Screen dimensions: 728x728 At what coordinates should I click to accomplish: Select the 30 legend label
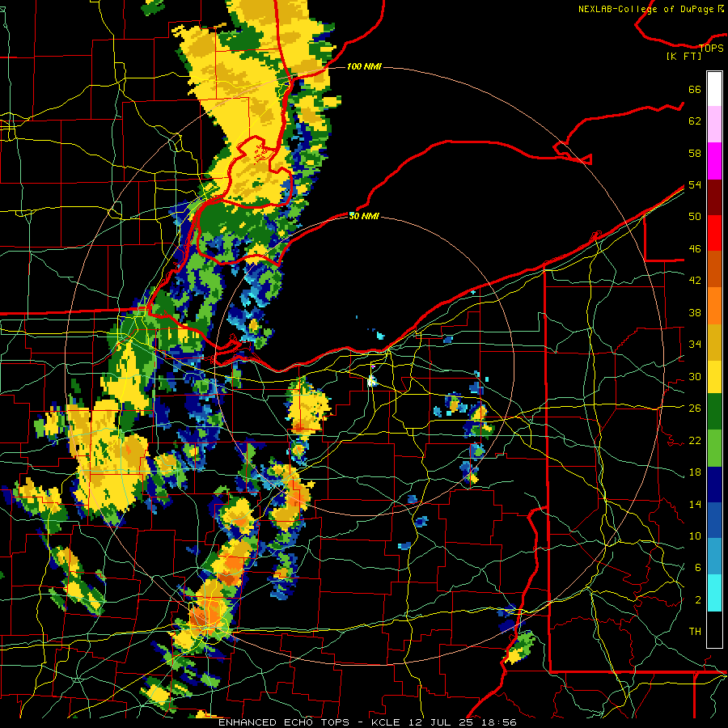[x=695, y=376]
